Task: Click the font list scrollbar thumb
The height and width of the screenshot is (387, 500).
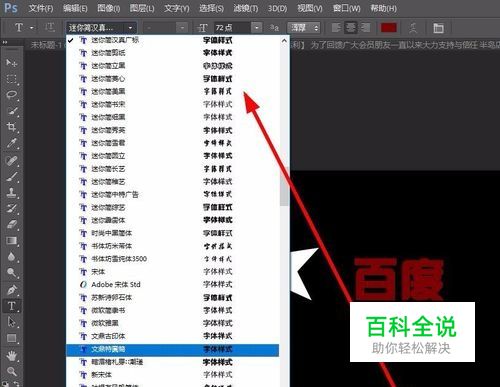Action: [x=284, y=187]
